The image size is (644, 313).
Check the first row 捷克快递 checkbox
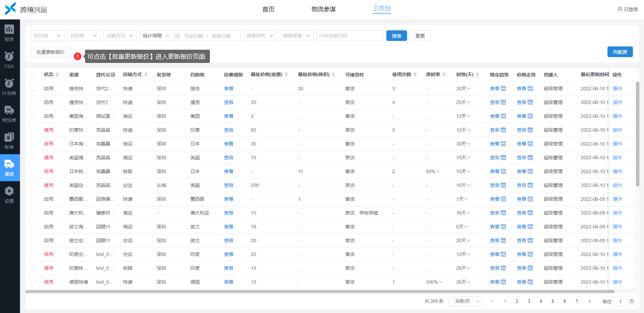(33, 89)
